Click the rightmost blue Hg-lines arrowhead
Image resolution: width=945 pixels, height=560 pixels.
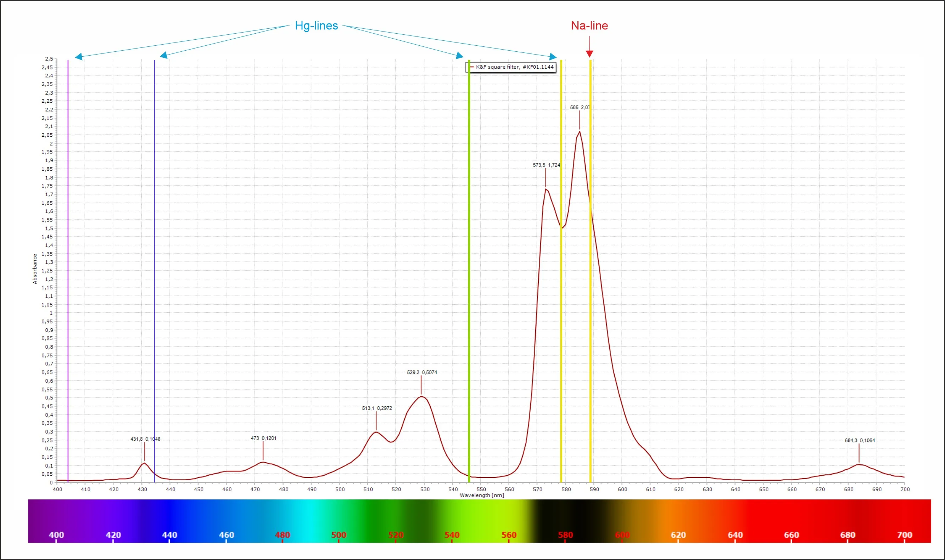point(553,57)
